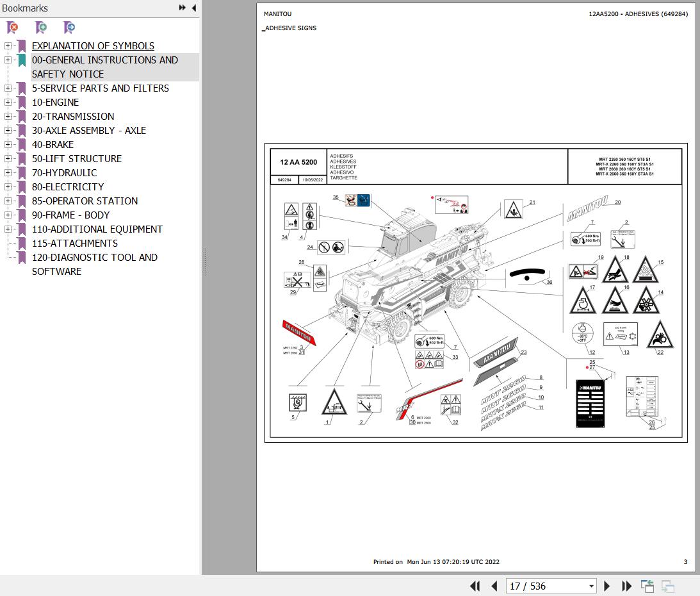Collapse the Bookmarks panel with left arrow
The width and height of the screenshot is (700, 596).
point(194,8)
